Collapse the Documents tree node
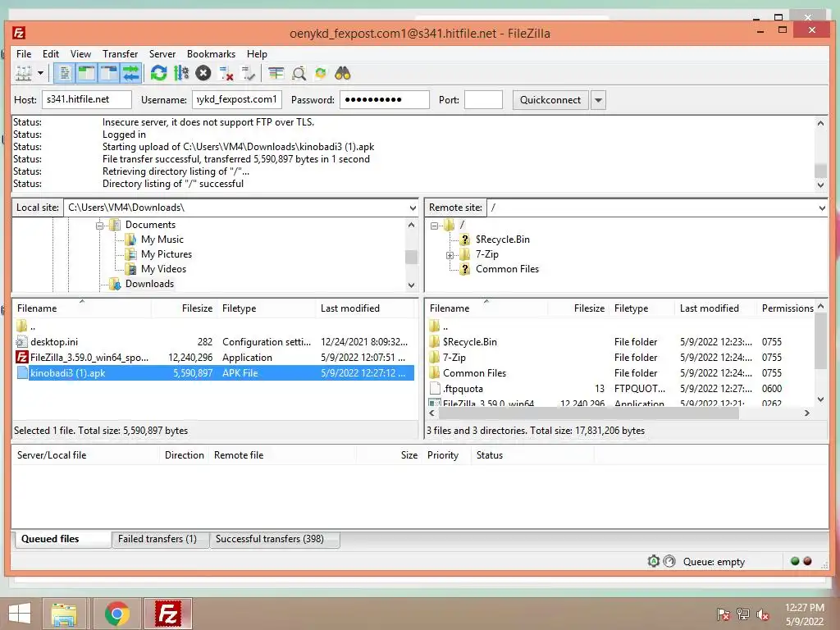 99,226
